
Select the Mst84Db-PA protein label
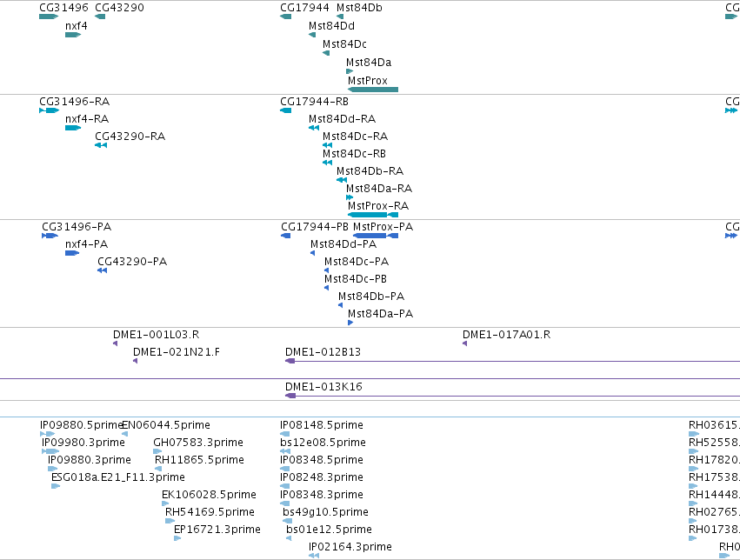point(371,297)
